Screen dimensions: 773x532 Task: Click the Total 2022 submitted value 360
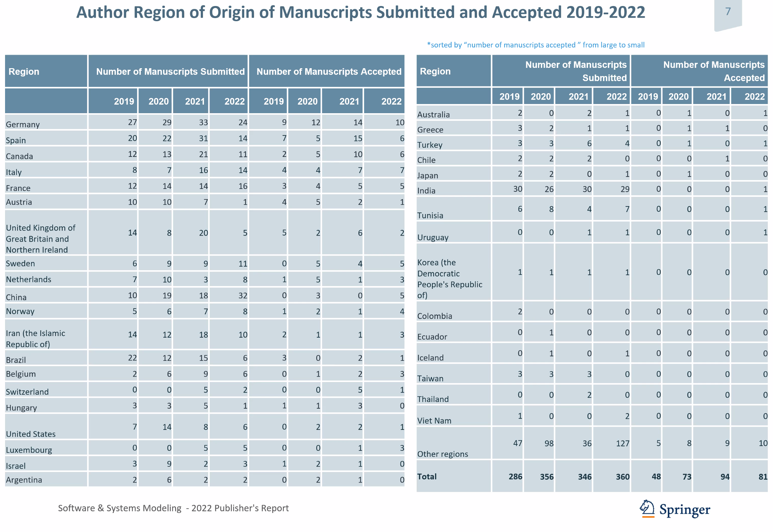click(622, 477)
